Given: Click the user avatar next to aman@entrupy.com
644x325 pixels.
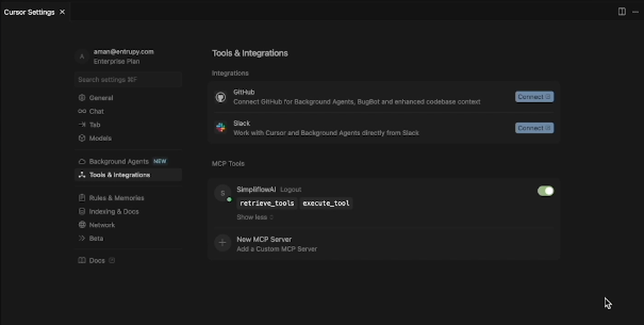Looking at the screenshot, I should pyautogui.click(x=82, y=57).
